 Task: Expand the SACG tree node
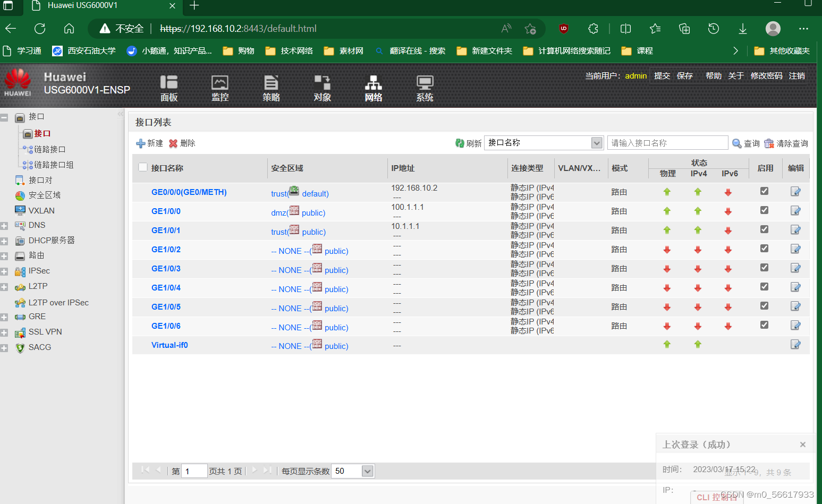pos(4,348)
